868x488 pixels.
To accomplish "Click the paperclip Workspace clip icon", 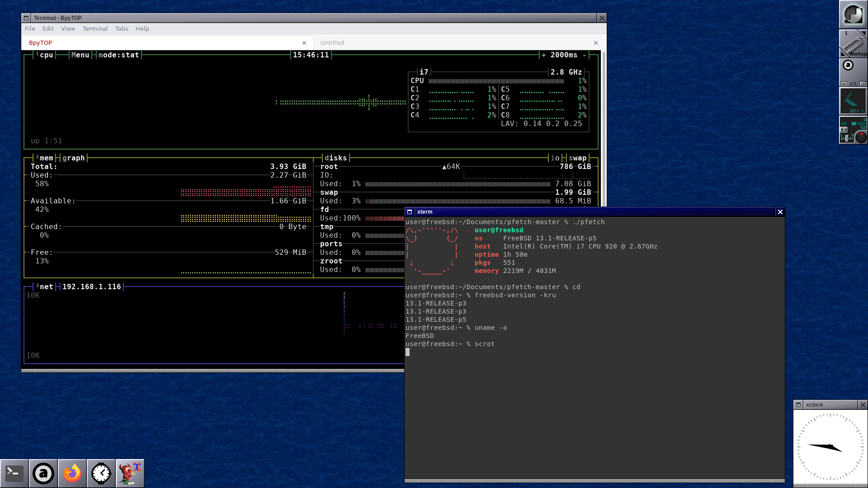I will click(854, 44).
